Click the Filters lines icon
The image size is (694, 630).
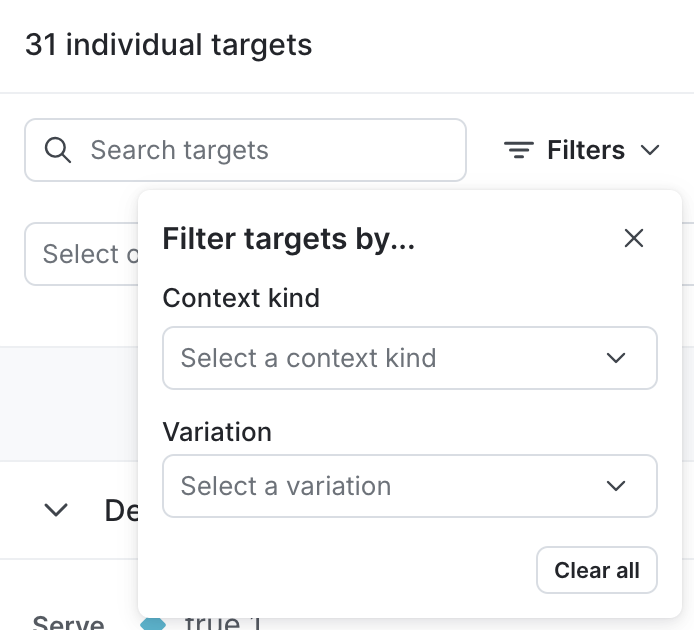(518, 150)
